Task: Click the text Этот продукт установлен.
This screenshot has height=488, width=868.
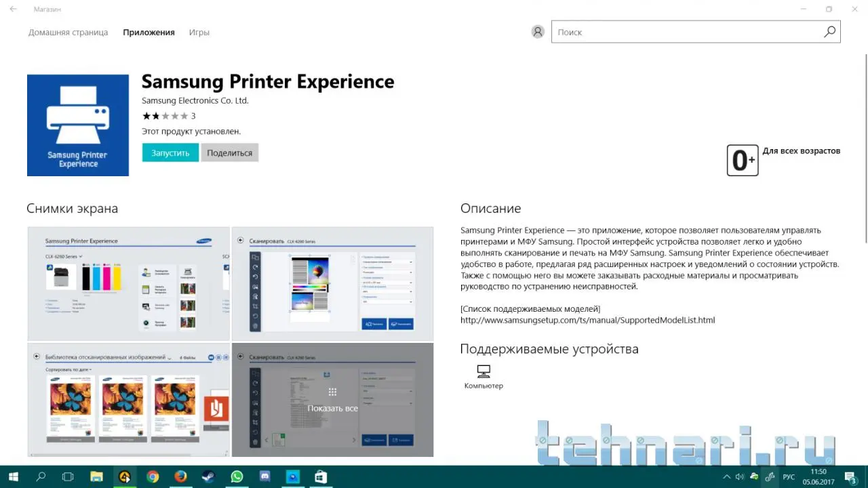Action: (x=191, y=131)
